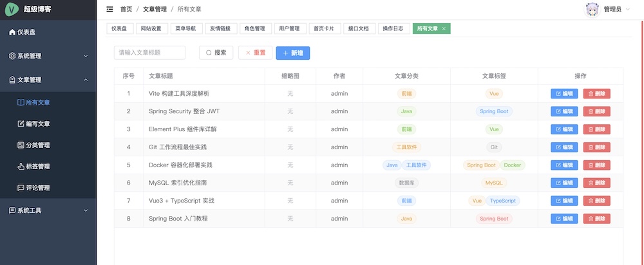Click the 数据库 category tag
644x265 pixels.
click(406, 183)
